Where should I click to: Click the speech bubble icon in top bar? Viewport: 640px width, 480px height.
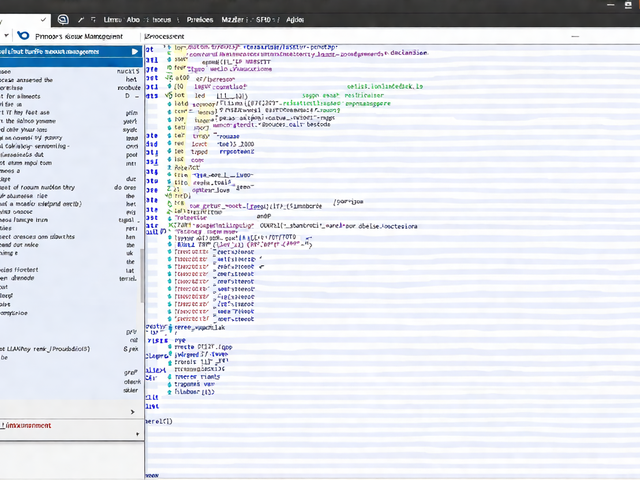pos(63,19)
